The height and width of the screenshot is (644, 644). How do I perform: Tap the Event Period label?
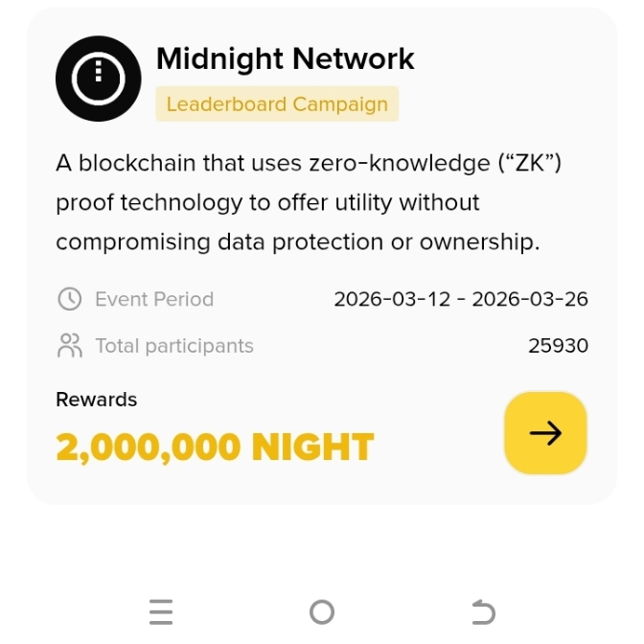click(154, 299)
